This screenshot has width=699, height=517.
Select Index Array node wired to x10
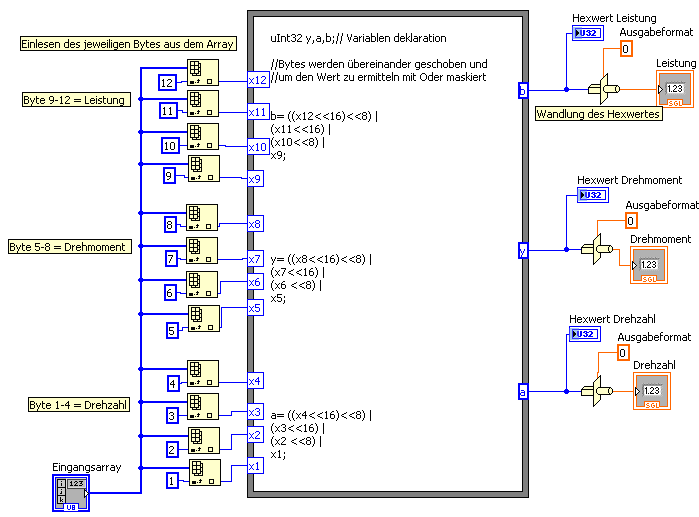click(x=203, y=136)
